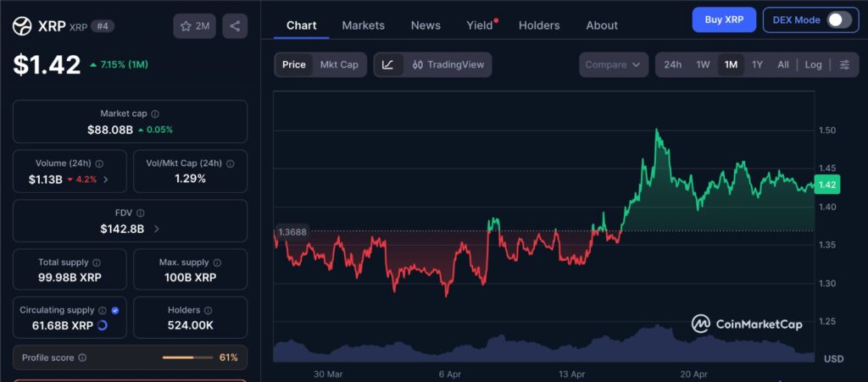The width and height of the screenshot is (868, 382).
Task: Click the 99.98B XRP total supply value
Action: pos(70,278)
